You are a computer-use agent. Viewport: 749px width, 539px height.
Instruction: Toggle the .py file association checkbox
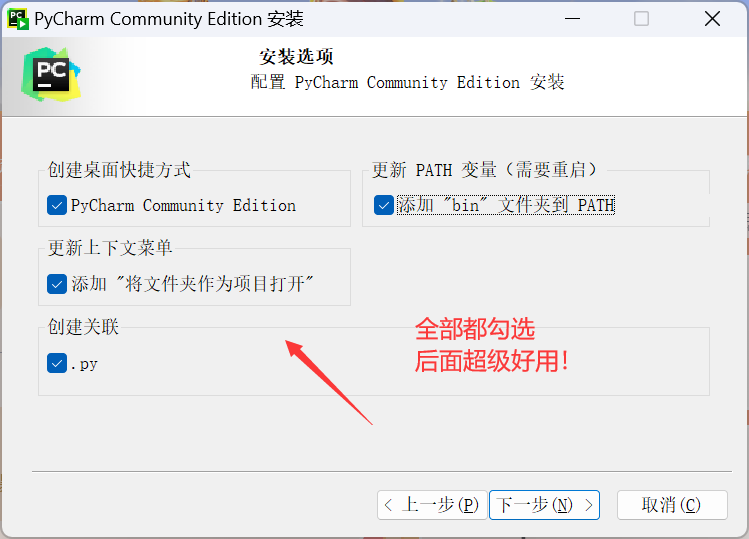coord(57,363)
